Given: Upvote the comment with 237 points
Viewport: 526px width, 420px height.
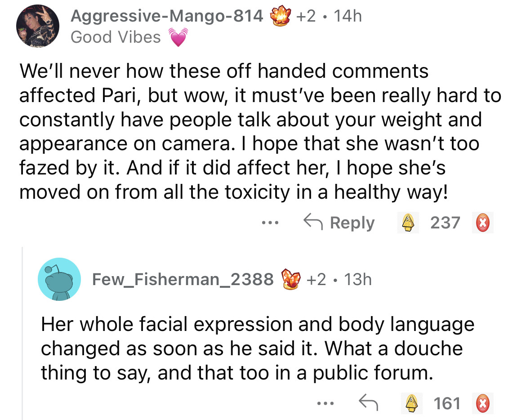Looking at the screenshot, I should (408, 223).
